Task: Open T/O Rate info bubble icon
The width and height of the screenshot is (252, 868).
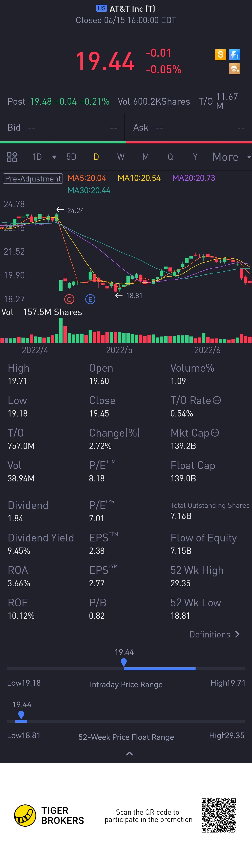Action: pos(217,400)
